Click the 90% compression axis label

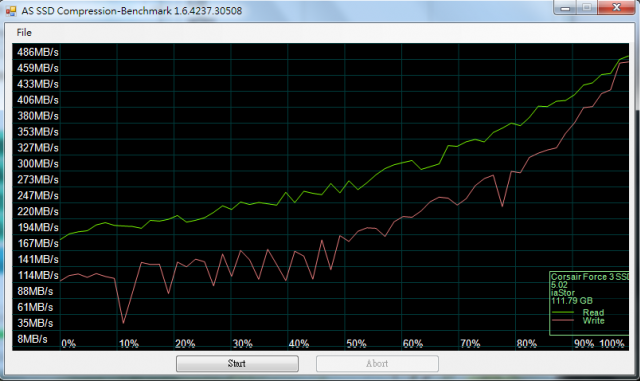tap(584, 344)
